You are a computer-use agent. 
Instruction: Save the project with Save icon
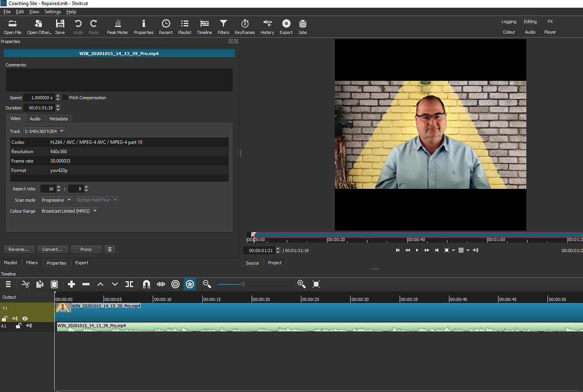pos(60,27)
